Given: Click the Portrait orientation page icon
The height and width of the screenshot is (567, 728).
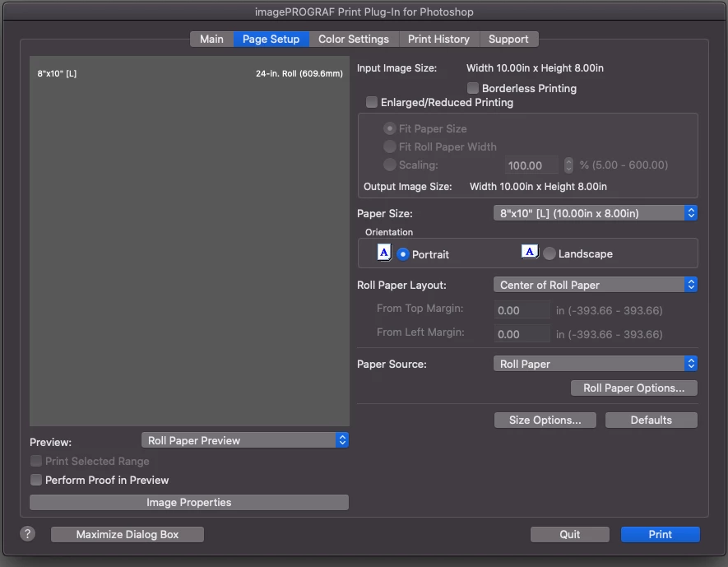Looking at the screenshot, I should (384, 253).
